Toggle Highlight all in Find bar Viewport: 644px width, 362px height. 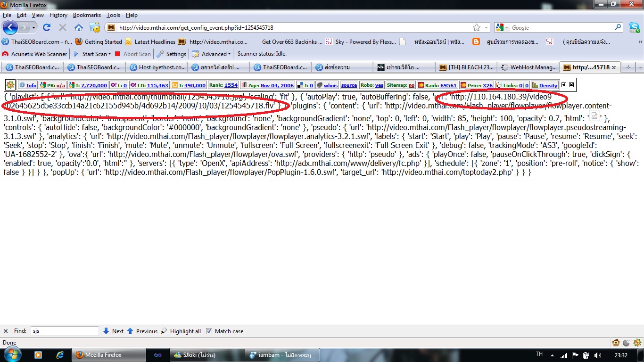coord(181,331)
